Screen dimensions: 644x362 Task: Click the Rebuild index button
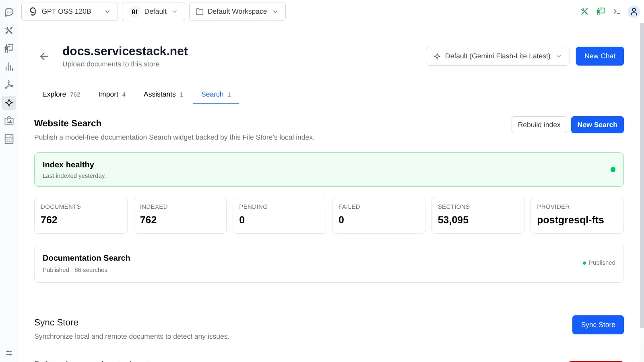[x=539, y=125]
